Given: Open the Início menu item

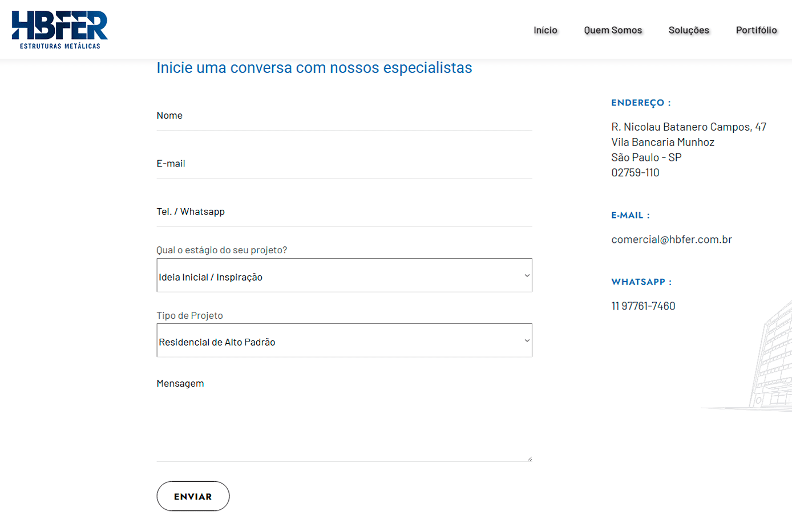Looking at the screenshot, I should [545, 30].
